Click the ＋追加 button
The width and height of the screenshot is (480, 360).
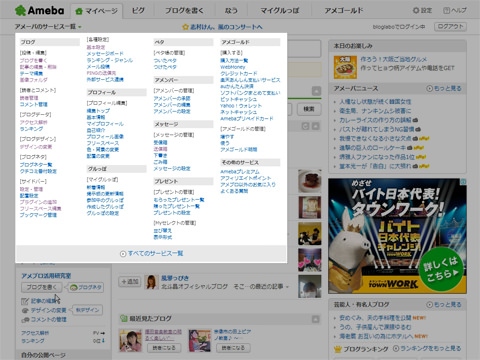pyautogui.click(x=130, y=282)
